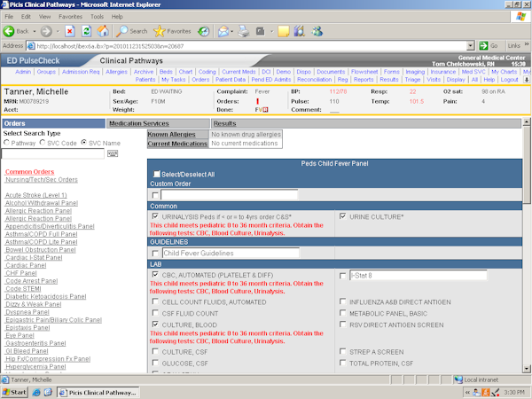532x399 pixels.
Task: Expand hidden system tray icons chevron
Action: click(x=467, y=393)
